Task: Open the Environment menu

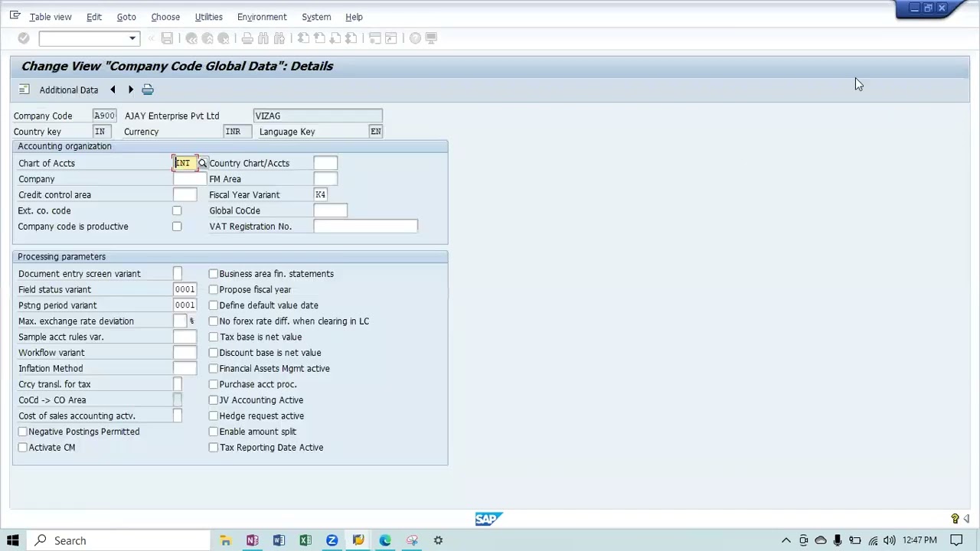Action: click(262, 17)
